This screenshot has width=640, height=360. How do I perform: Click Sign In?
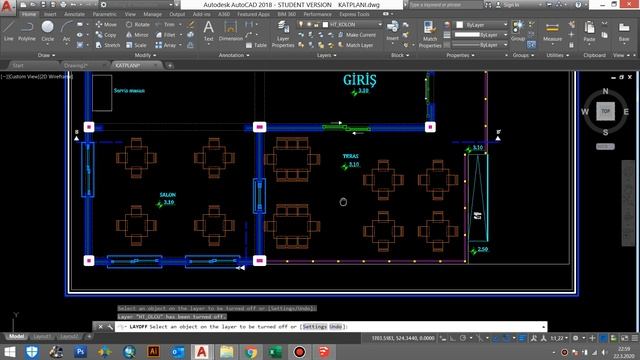point(508,5)
